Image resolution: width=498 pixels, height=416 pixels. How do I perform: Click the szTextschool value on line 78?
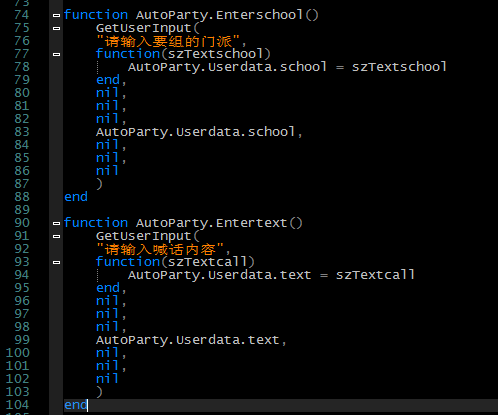tap(399, 67)
